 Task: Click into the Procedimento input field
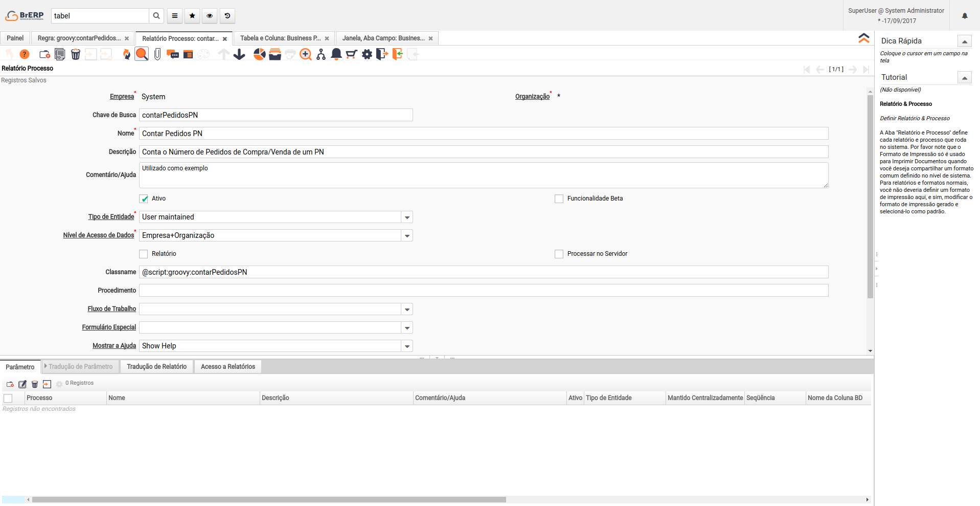(483, 291)
